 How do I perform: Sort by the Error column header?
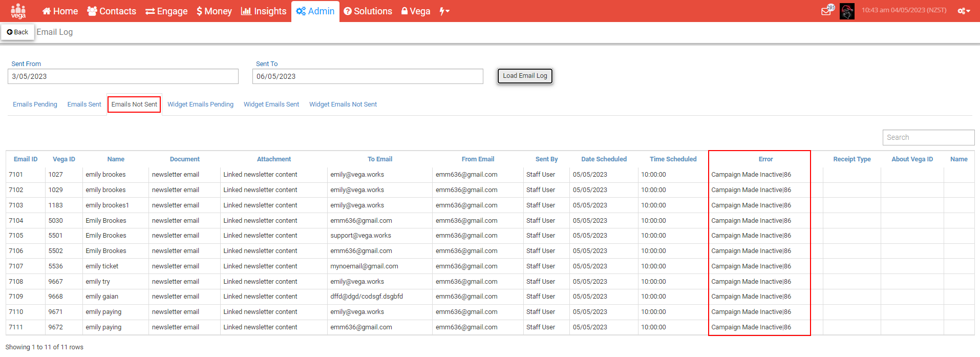point(766,159)
